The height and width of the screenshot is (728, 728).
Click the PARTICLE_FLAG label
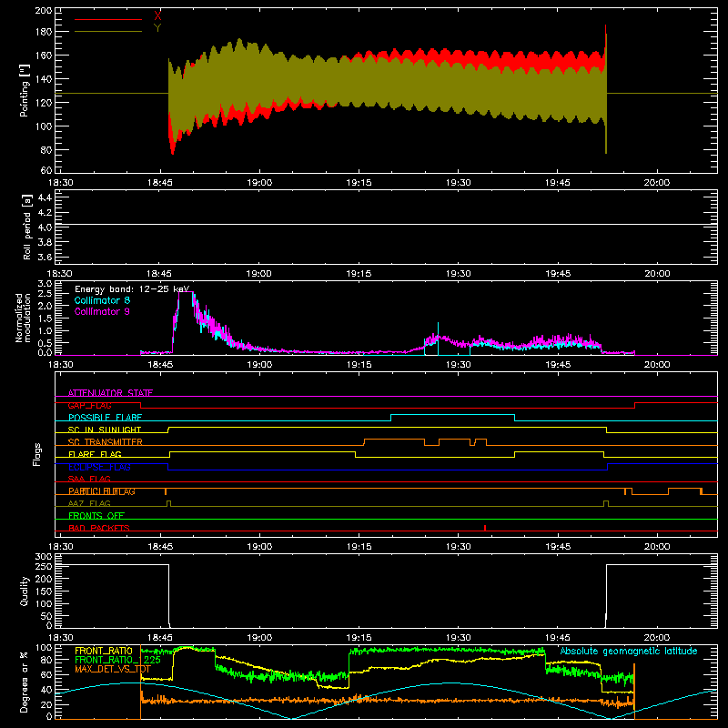pyautogui.click(x=102, y=491)
